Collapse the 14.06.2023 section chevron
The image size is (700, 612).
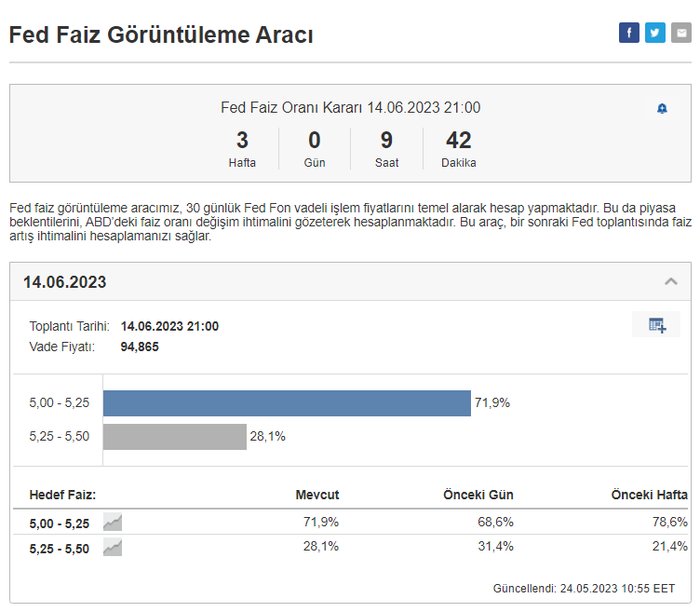click(670, 281)
